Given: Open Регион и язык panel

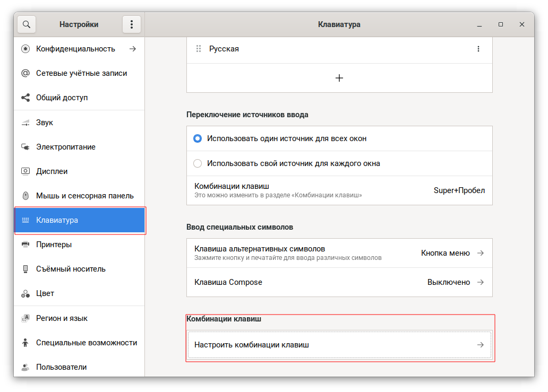Looking at the screenshot, I should coord(79,318).
